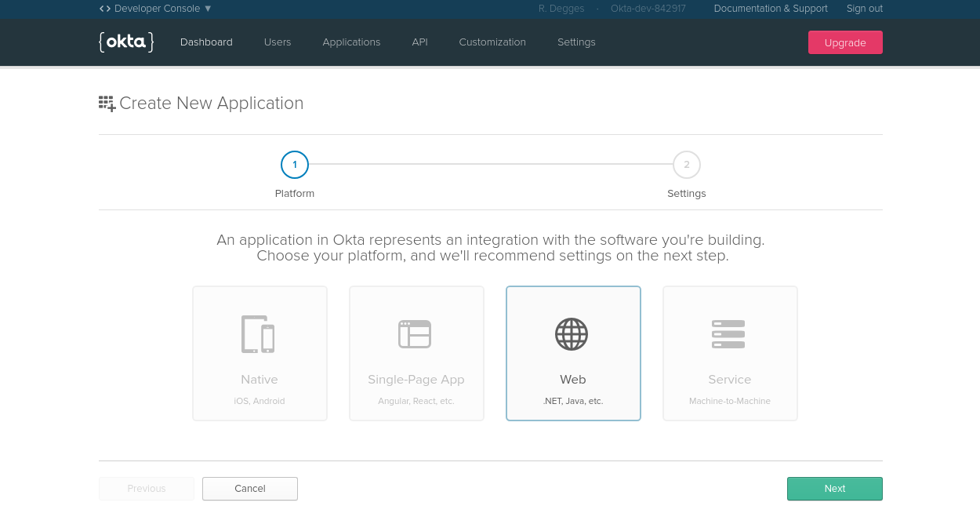Select the Native platform phone icon
Screen dimensions: 980x506
pos(258,333)
